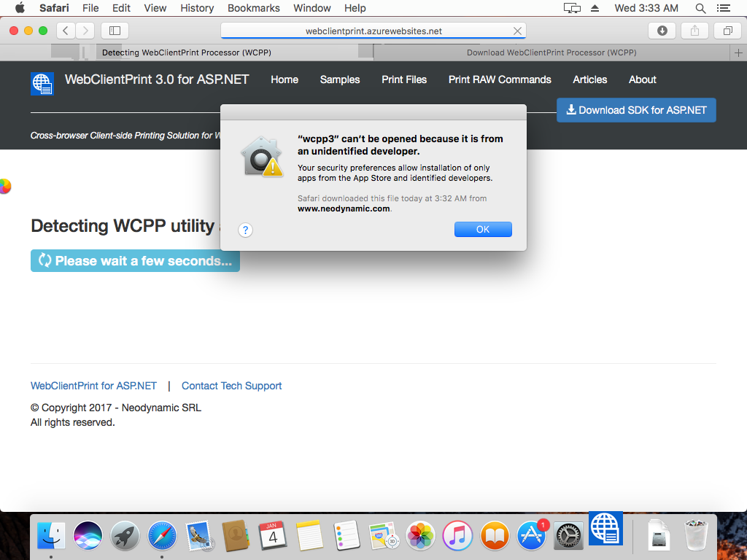Click the eject icon in menu bar
747x560 pixels.
tap(595, 8)
